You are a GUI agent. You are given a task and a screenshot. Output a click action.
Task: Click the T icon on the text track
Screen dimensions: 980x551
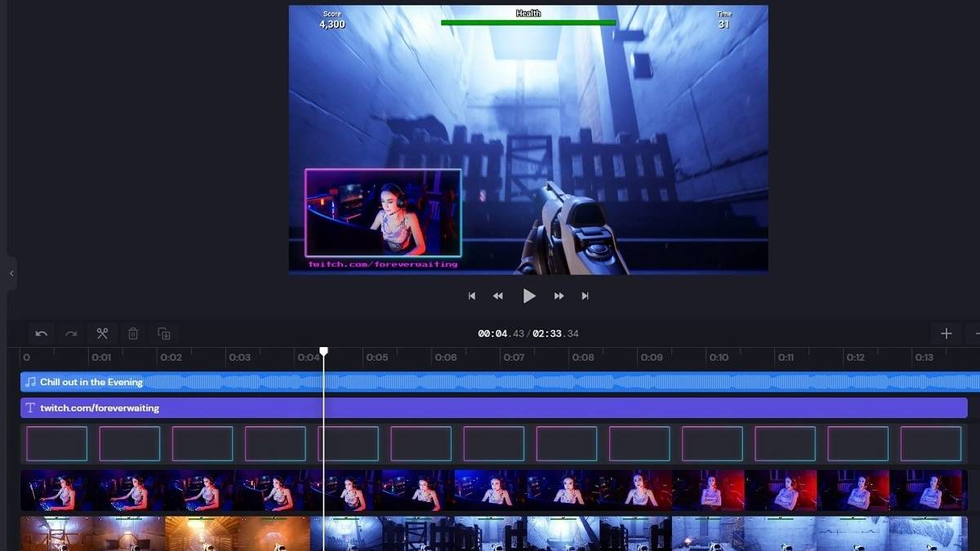click(x=31, y=407)
